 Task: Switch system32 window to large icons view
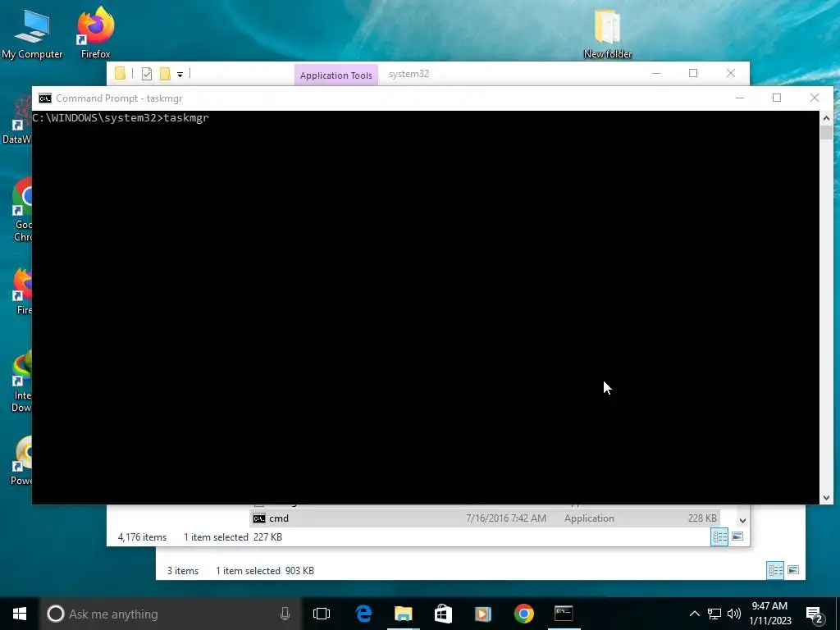[x=737, y=536]
